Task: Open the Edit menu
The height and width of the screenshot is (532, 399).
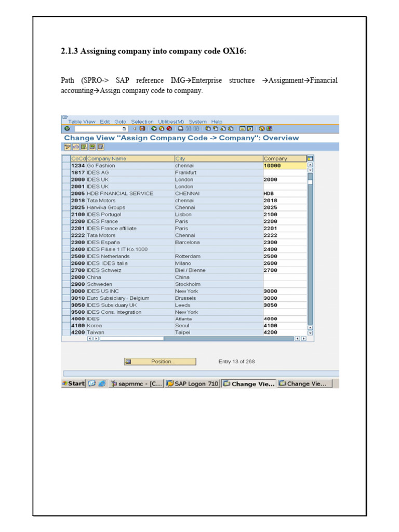Action: click(104, 122)
